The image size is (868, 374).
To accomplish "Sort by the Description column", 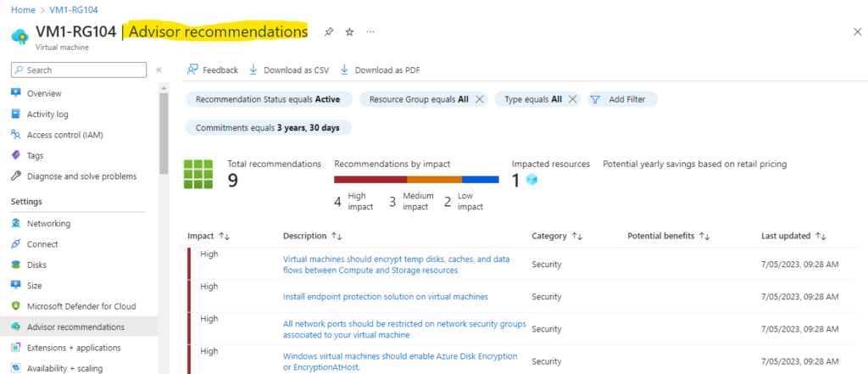I will (x=312, y=236).
